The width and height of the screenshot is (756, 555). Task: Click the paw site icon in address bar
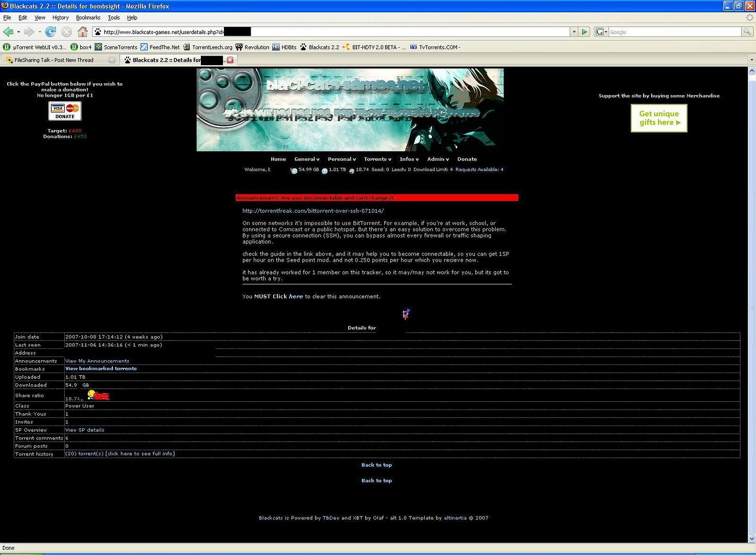tap(98, 32)
